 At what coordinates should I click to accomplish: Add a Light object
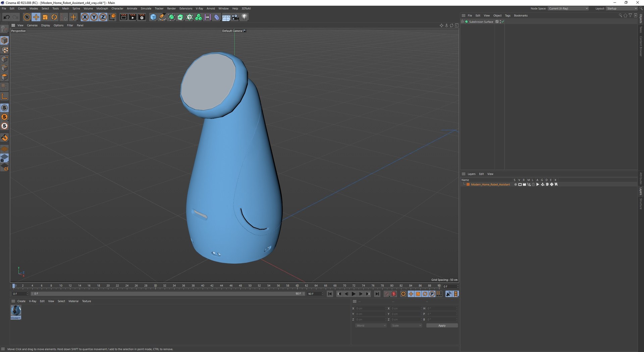tap(245, 17)
